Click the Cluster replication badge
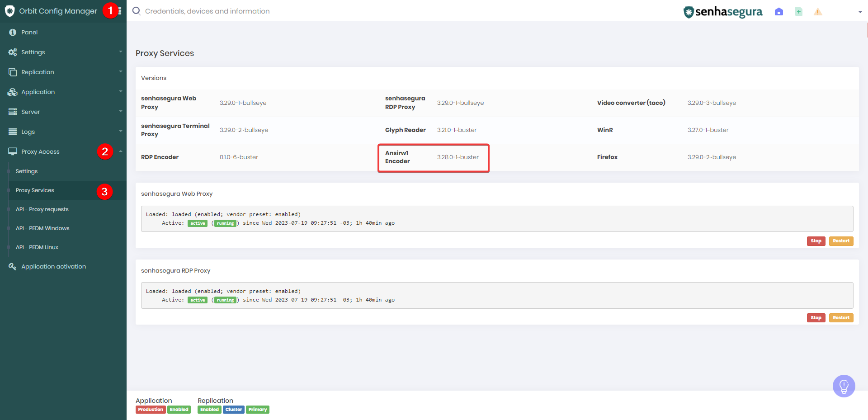Image resolution: width=868 pixels, height=420 pixels. pos(234,410)
